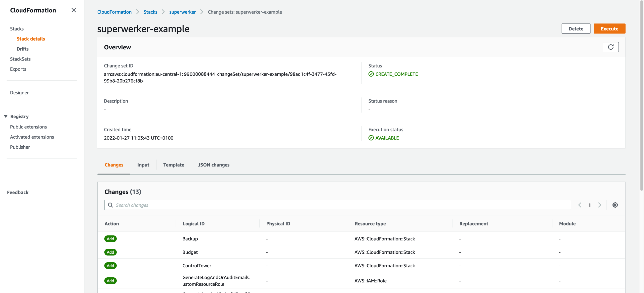
Task: Sort by Module column header
Action: tap(567, 224)
